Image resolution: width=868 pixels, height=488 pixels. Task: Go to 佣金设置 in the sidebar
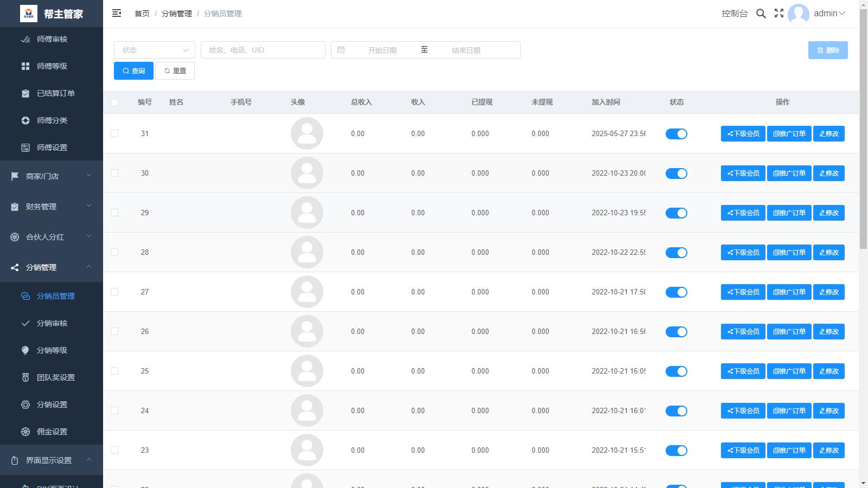pos(52,432)
